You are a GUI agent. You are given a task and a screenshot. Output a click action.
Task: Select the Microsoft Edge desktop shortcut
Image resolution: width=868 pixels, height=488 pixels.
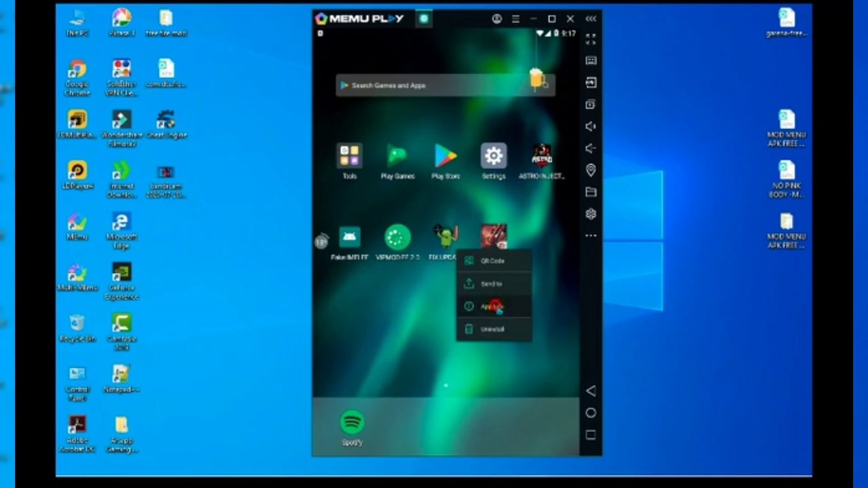click(122, 230)
